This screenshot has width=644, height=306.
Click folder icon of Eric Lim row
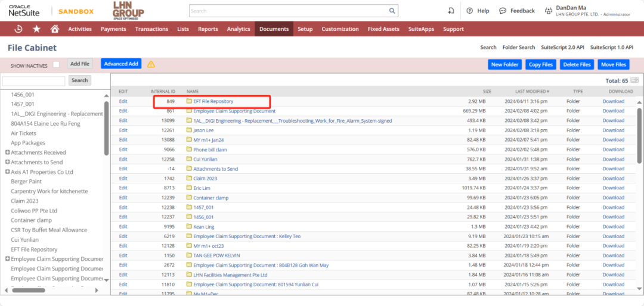click(190, 188)
